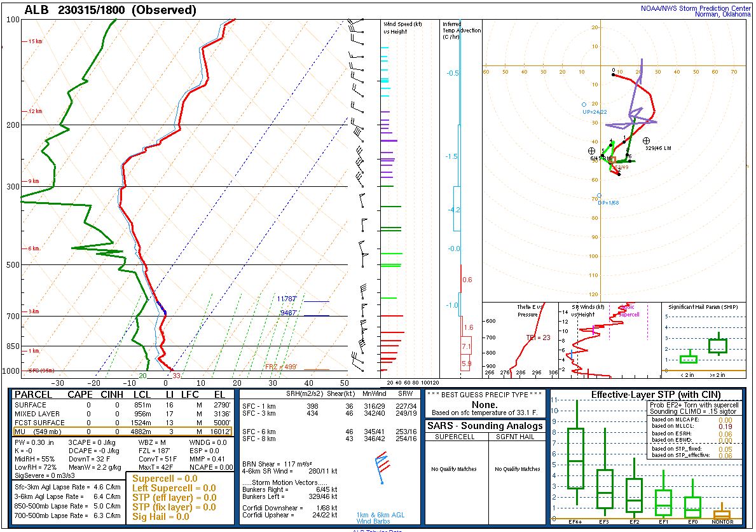Click the green >= 2 in hail box
756x532 pixels.
pyautogui.click(x=718, y=346)
